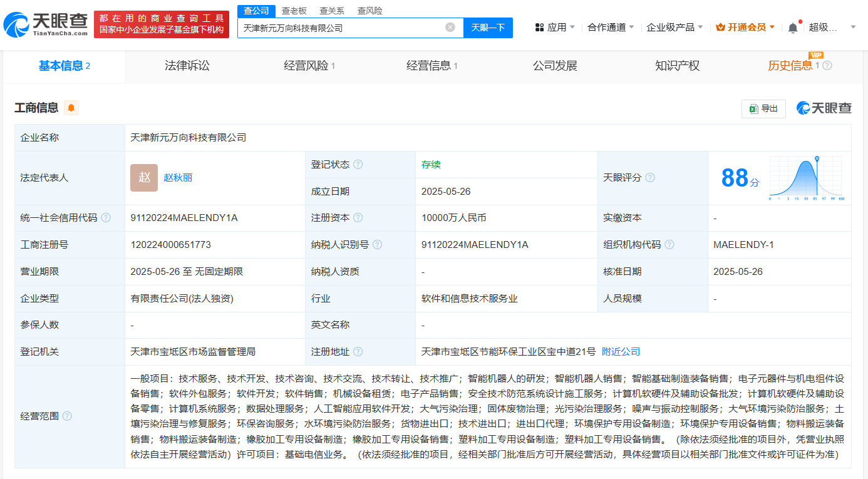This screenshot has width=868, height=479.
Task: Click help icon beside 组织机构代码
Action: 669,245
